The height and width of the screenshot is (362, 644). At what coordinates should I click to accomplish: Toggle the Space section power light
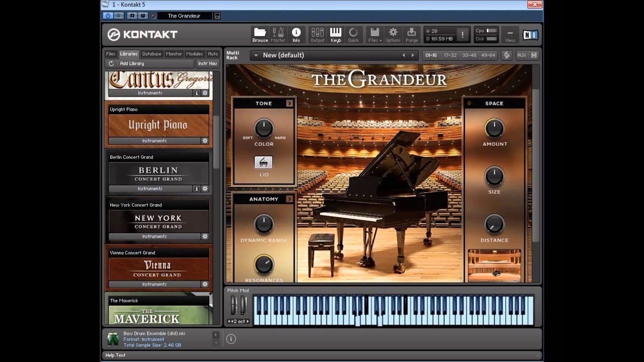(x=469, y=103)
